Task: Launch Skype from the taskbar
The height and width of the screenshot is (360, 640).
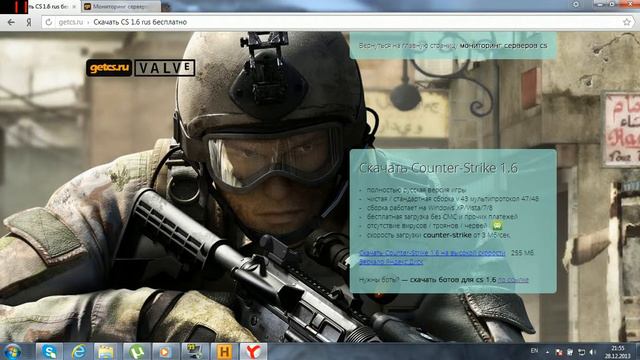Action: click(x=49, y=352)
